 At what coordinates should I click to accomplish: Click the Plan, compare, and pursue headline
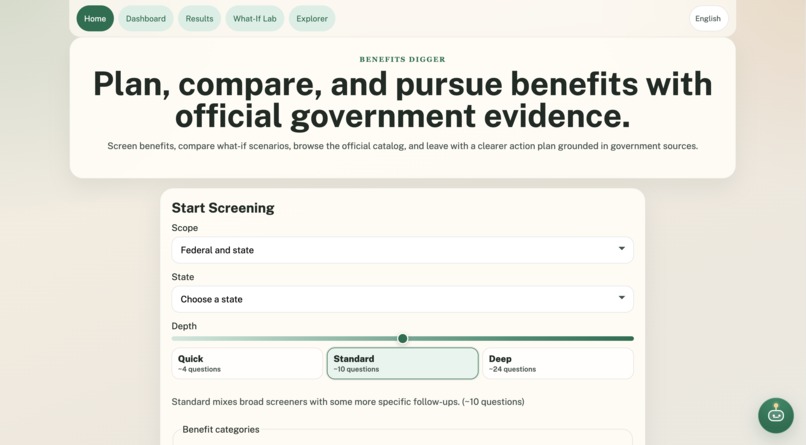[402, 100]
